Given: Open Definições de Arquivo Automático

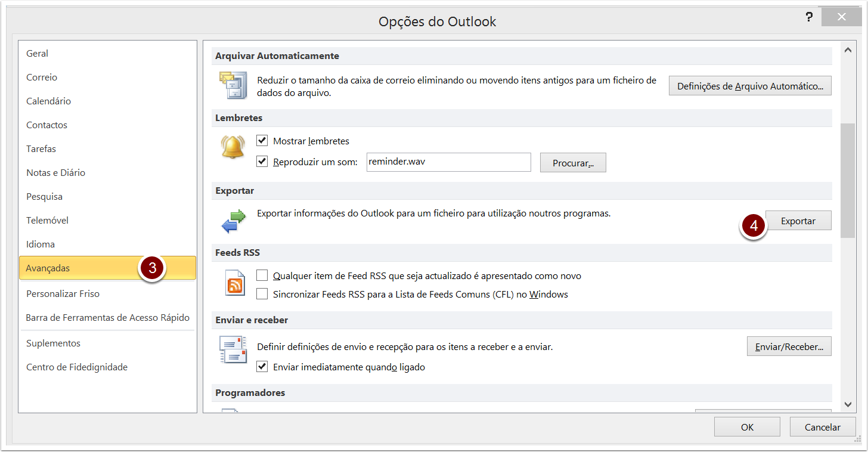Looking at the screenshot, I should pyautogui.click(x=750, y=86).
